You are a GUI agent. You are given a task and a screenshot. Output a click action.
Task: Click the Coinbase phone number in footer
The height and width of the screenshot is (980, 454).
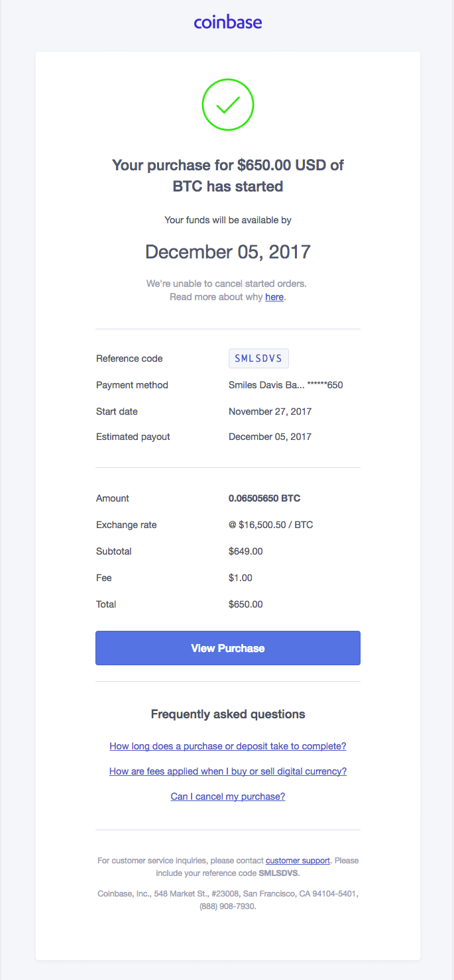(x=227, y=906)
